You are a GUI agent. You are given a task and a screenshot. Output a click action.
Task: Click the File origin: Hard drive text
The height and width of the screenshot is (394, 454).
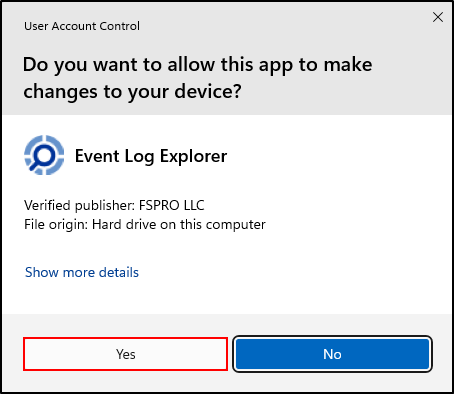click(145, 224)
